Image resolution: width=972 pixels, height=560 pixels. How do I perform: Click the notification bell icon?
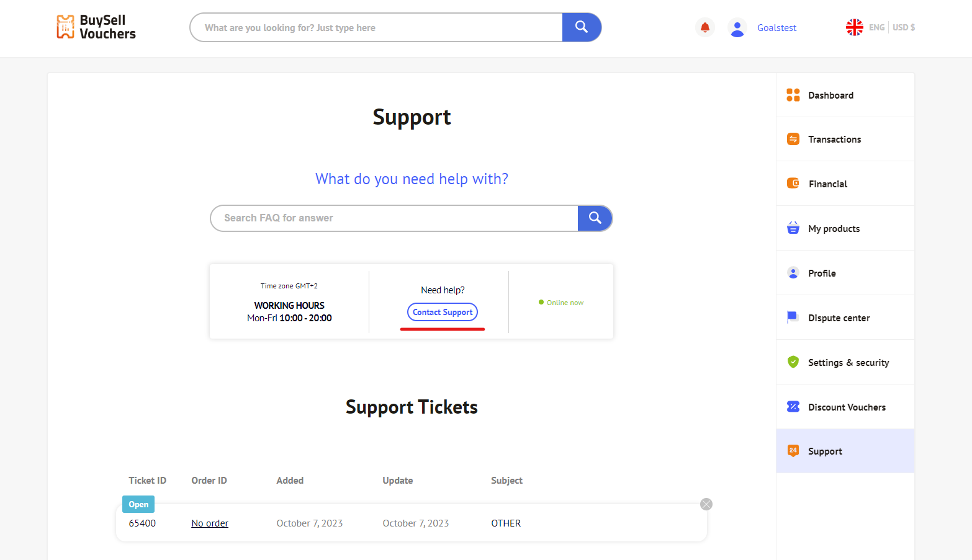point(705,27)
